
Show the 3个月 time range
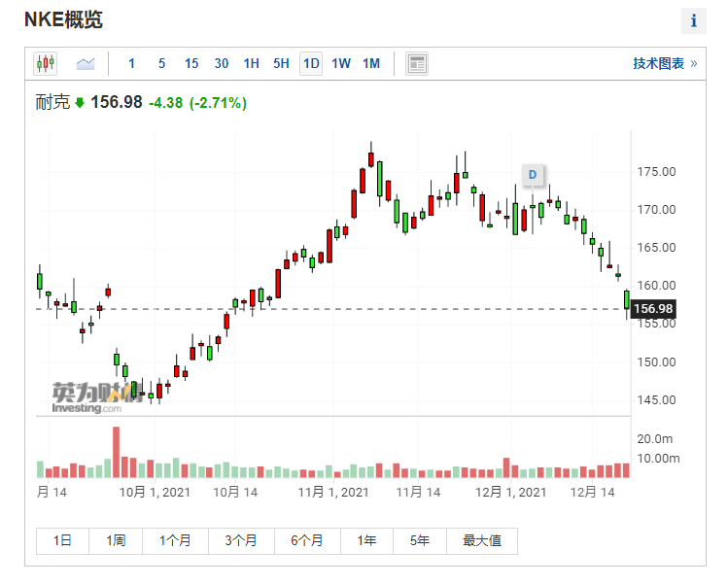241,541
